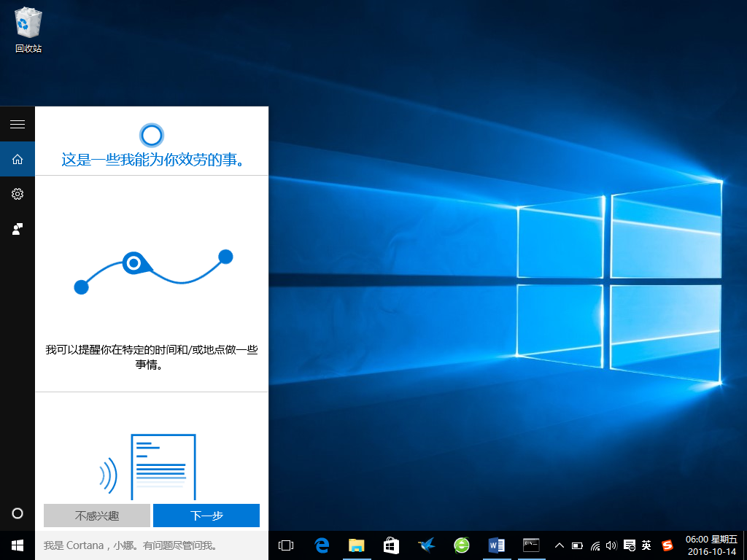The image size is (747, 560).
Task: Open the Action Center notifications icon
Action: 629,545
